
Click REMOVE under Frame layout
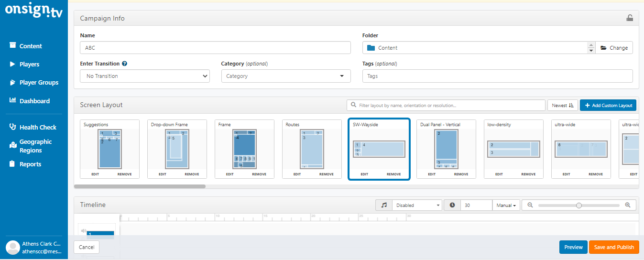coord(259,174)
